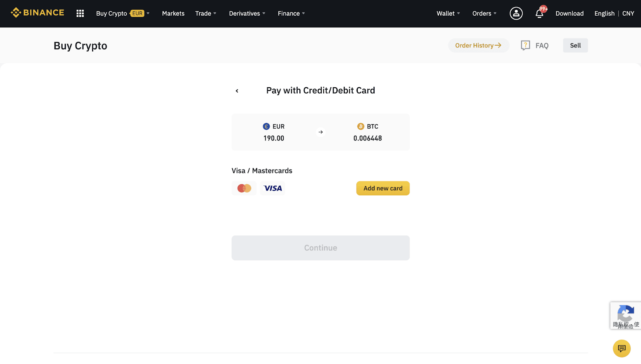Open the user account profile icon
Viewport: 641px width, 364px height.
[x=516, y=13]
